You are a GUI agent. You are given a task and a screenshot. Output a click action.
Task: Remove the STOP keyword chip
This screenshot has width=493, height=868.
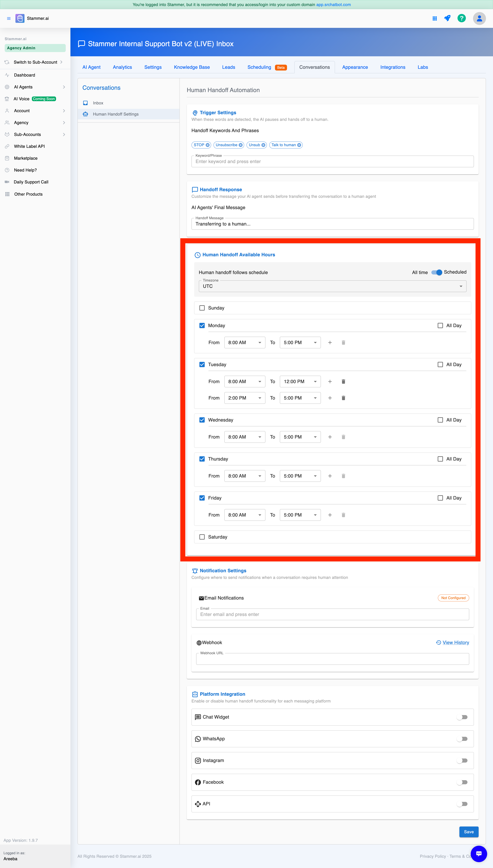208,145
